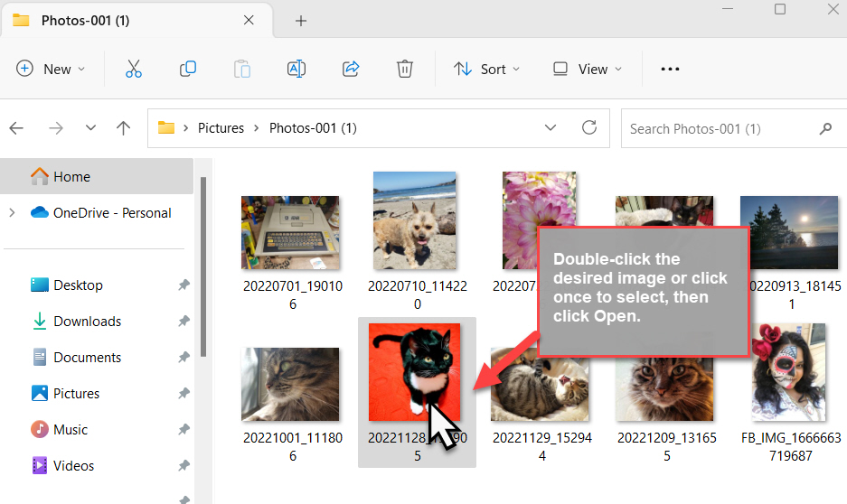Image resolution: width=847 pixels, height=504 pixels.
Task: Select Downloads in the navigation pane
Action: coord(87,322)
